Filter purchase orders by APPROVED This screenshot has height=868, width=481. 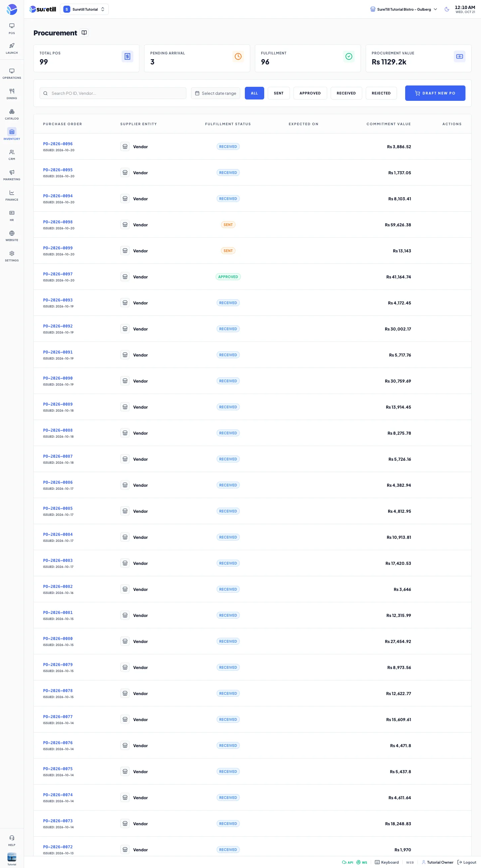(310, 93)
